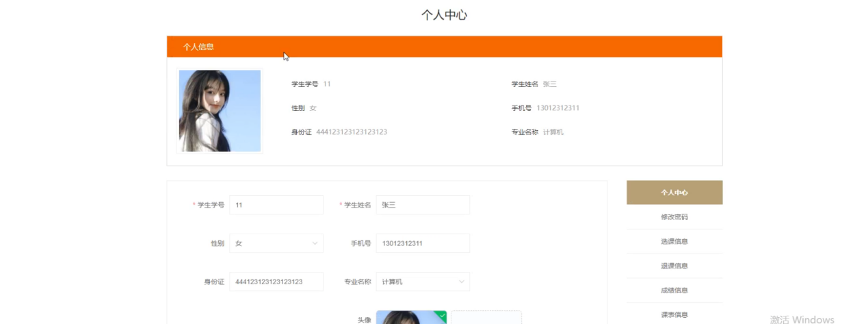868x324 pixels.
Task: Select 退课信息 in the sidebar menu
Action: point(674,266)
